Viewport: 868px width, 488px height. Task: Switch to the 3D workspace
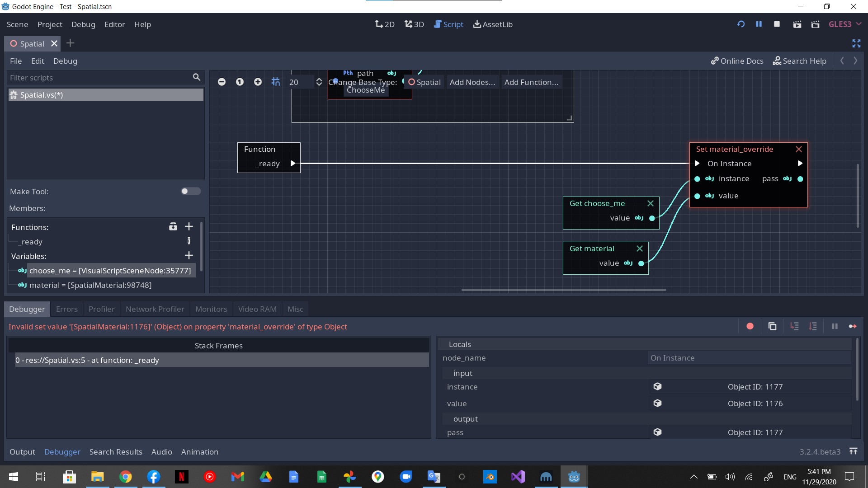pyautogui.click(x=414, y=24)
